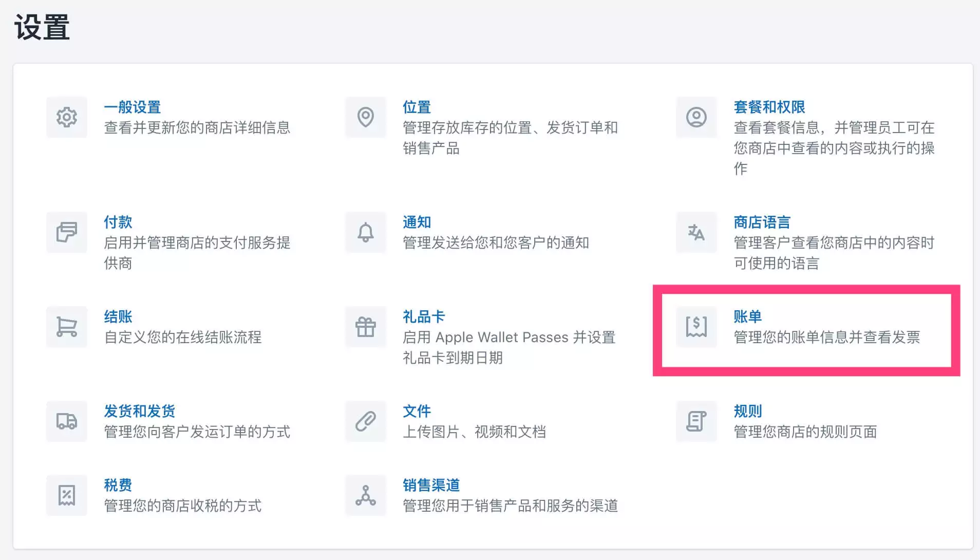Click the paperclip icon for 文件
Viewport: 980px width, 560px height.
click(366, 421)
